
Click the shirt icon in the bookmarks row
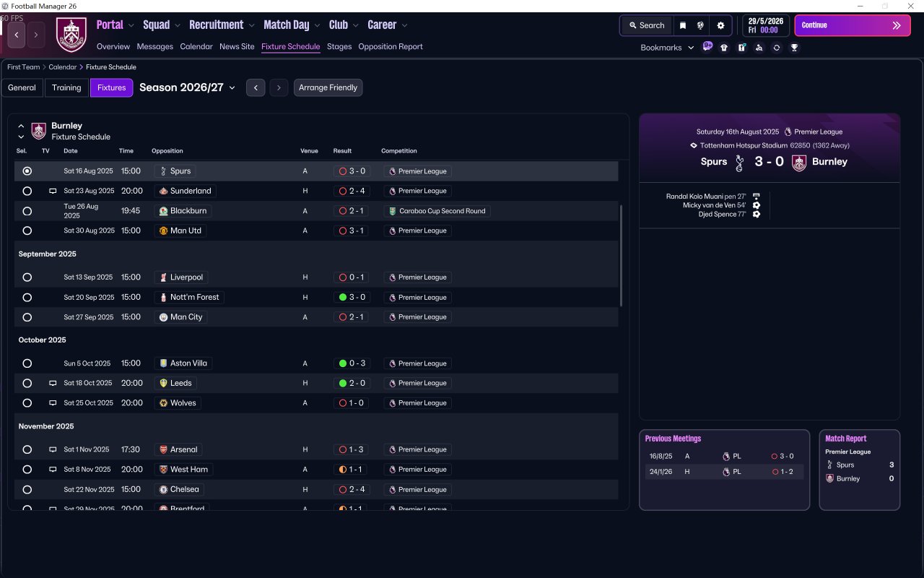[724, 48]
